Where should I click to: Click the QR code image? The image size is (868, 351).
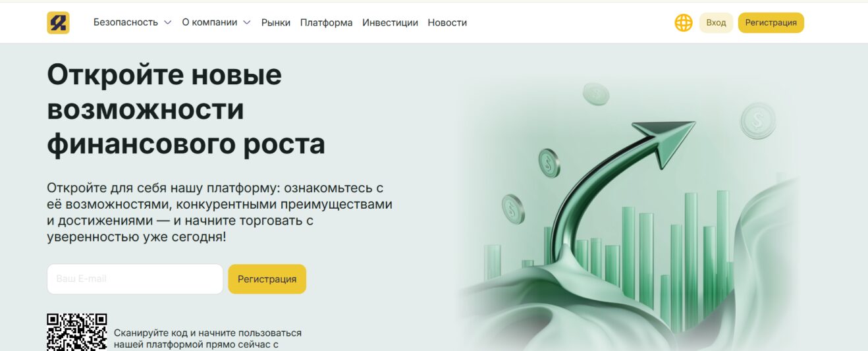click(76, 333)
